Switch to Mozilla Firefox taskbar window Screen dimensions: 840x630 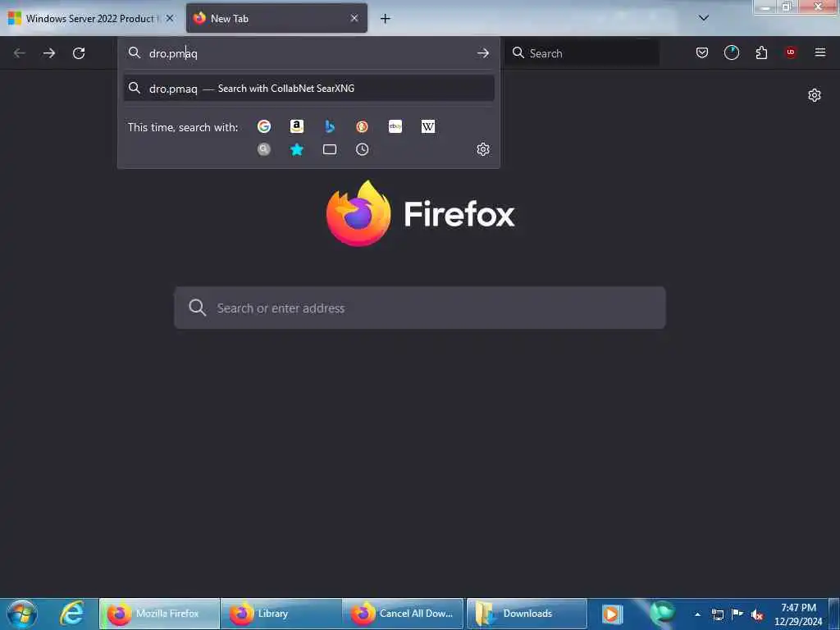click(159, 614)
